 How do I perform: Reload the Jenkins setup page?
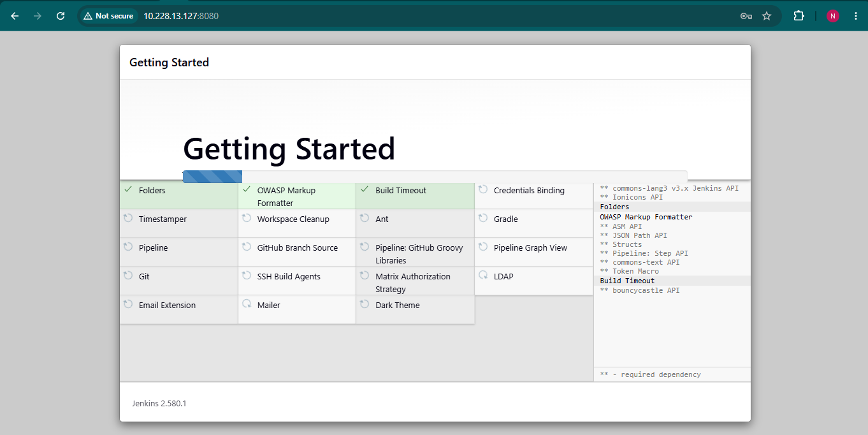point(61,16)
